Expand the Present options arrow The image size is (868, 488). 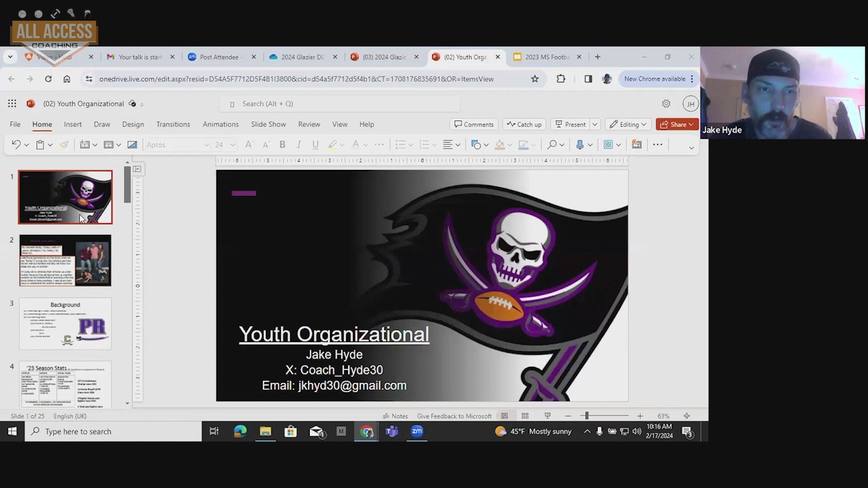pyautogui.click(x=595, y=124)
